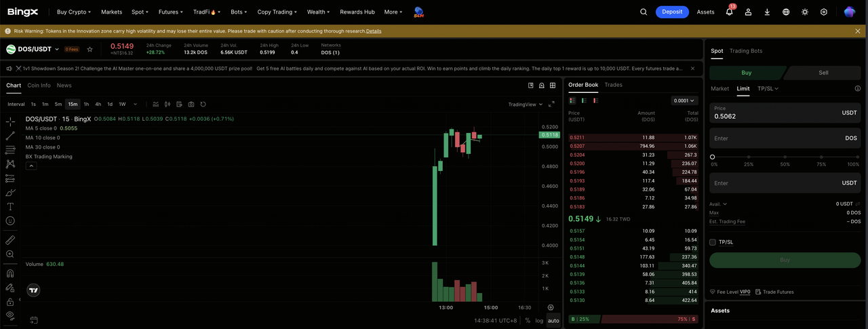Viewport: 868px width, 329px height.
Task: Open the language globe icon
Action: coord(786,12)
